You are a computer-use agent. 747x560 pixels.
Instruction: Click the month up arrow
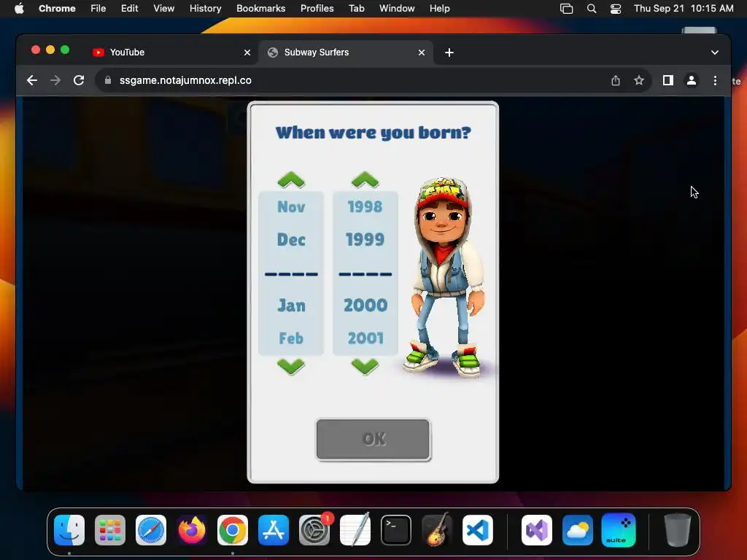291,179
